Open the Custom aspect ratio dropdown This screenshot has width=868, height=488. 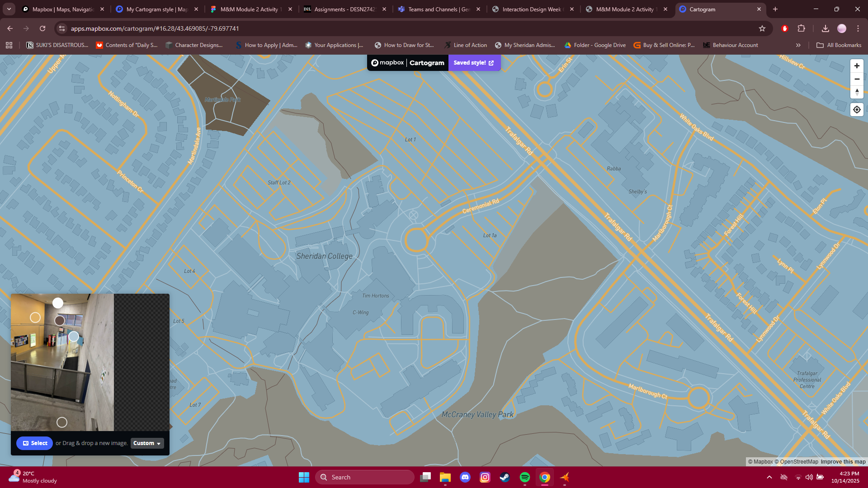pos(146,443)
